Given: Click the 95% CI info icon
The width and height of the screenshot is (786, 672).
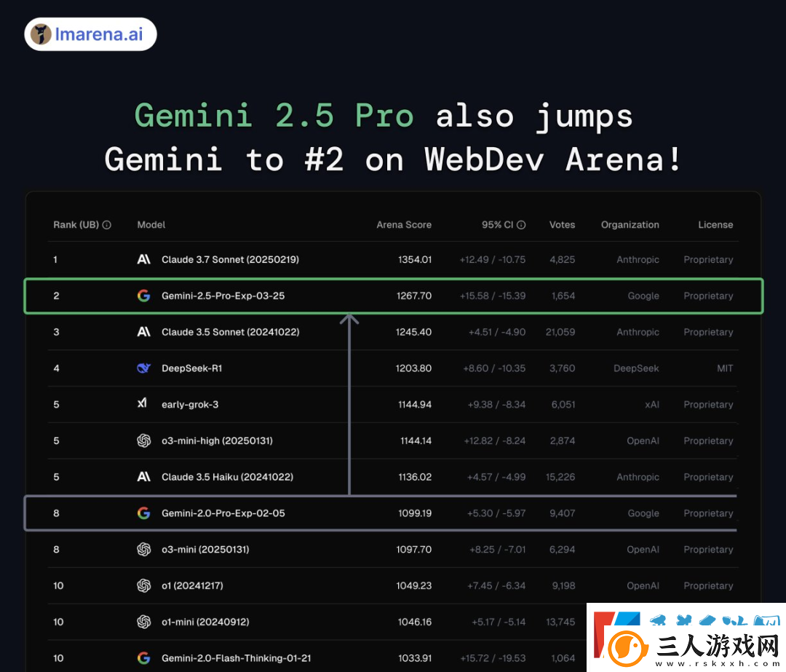Looking at the screenshot, I should click(521, 225).
